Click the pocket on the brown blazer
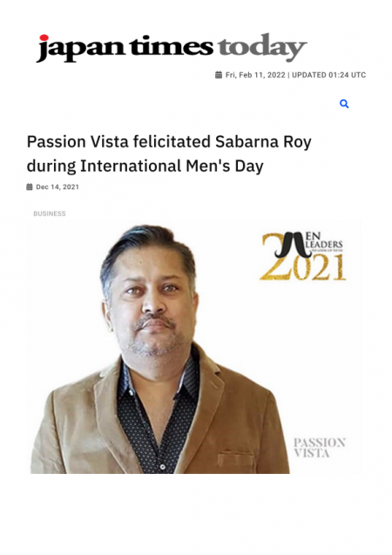The height and width of the screenshot is (555, 392). [235, 461]
